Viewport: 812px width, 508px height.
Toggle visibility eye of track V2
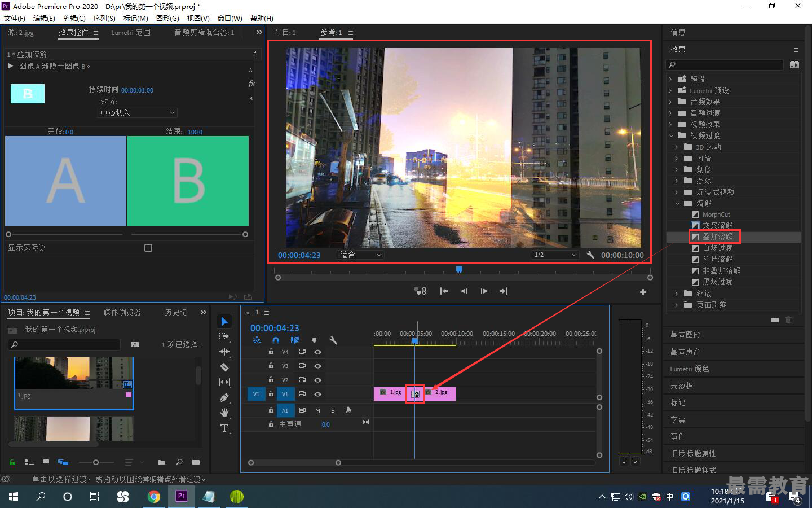pyautogui.click(x=318, y=380)
